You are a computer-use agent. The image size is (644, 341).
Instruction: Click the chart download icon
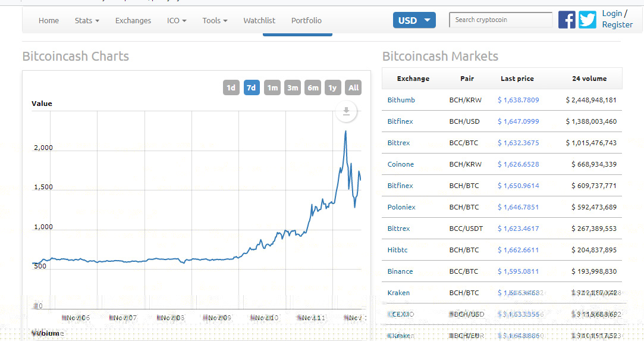(x=346, y=111)
